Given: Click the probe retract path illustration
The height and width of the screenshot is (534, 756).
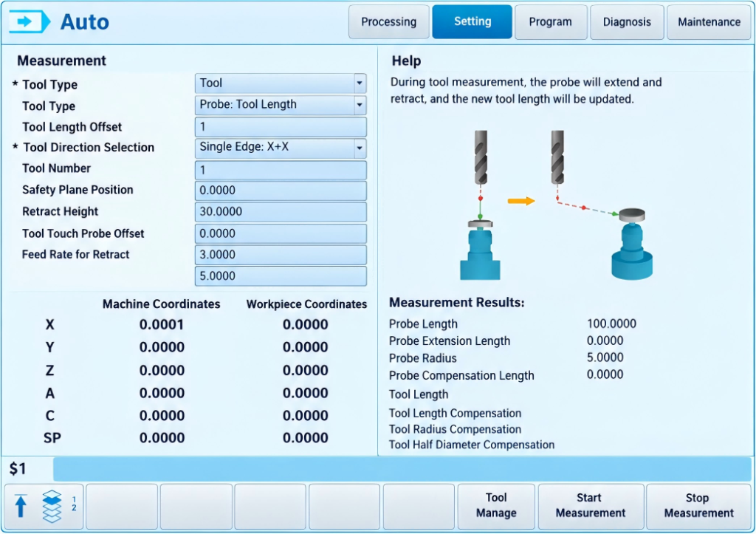Looking at the screenshot, I should [602, 205].
